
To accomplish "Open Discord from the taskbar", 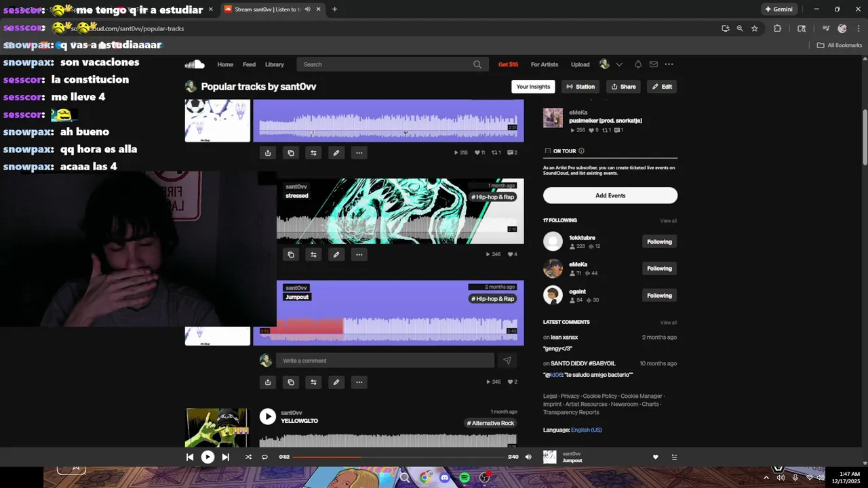I will point(445,478).
